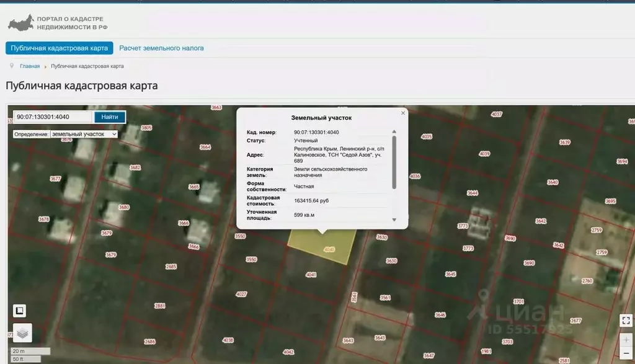The image size is (635, 364).
Task: Click the area measurement tool icon
Action: coord(20,311)
